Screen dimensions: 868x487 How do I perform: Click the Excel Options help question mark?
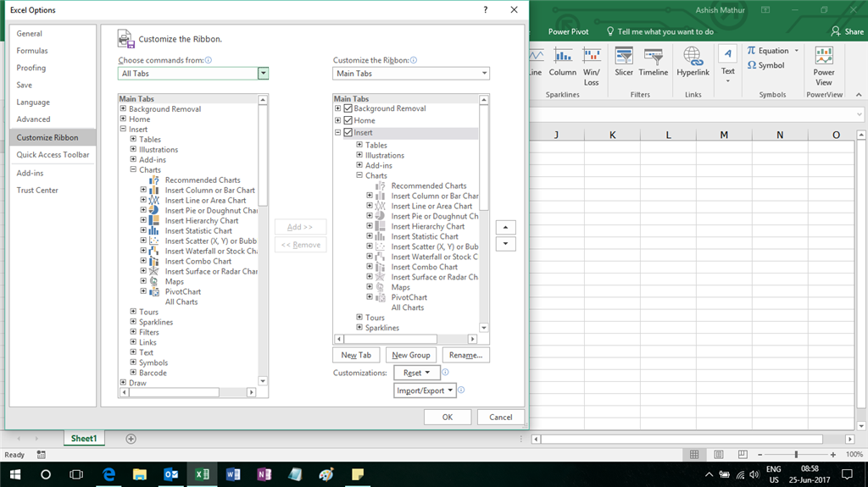click(x=486, y=9)
